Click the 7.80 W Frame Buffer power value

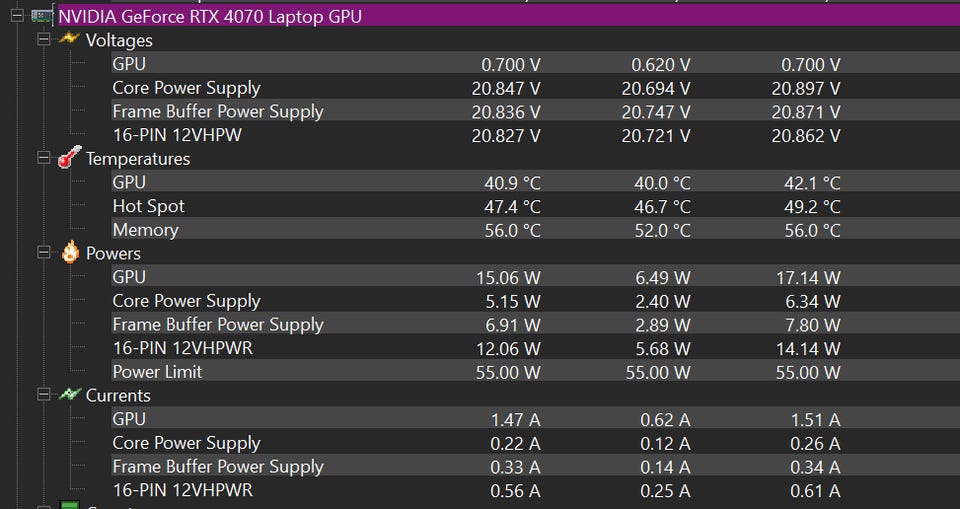(x=813, y=325)
